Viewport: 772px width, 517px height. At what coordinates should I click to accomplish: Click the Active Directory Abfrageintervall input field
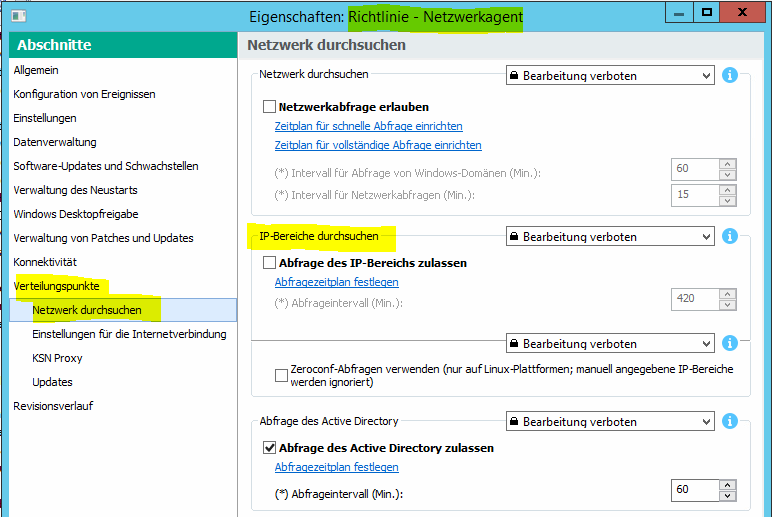click(x=694, y=490)
